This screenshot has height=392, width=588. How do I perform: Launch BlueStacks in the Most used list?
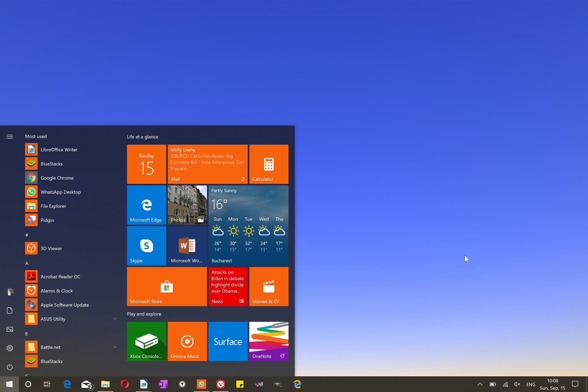coord(72,164)
